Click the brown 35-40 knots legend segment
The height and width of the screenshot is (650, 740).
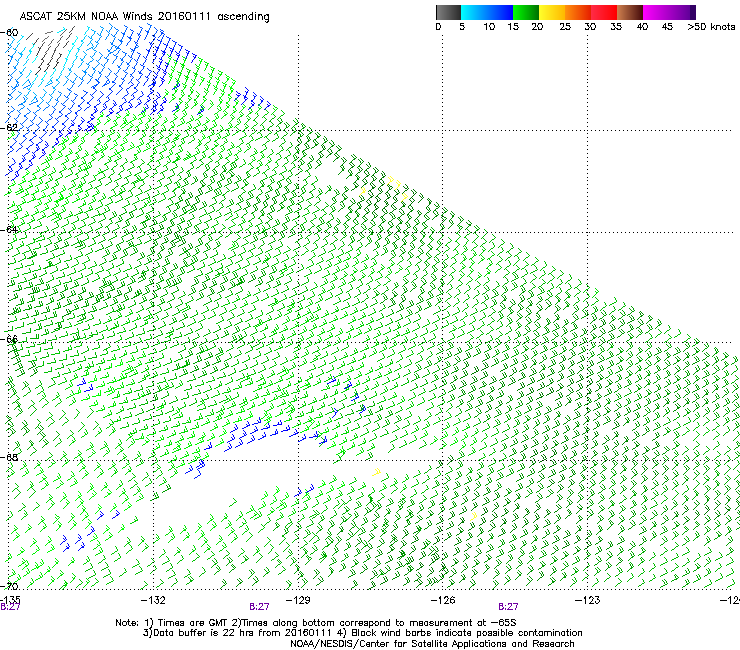[630, 12]
